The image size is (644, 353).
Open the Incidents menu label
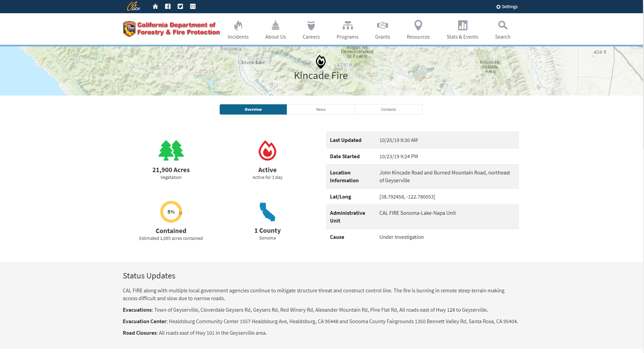click(238, 37)
